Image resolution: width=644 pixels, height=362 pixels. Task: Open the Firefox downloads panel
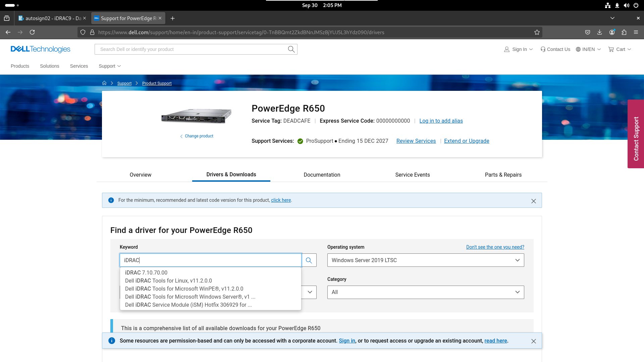pos(600,32)
